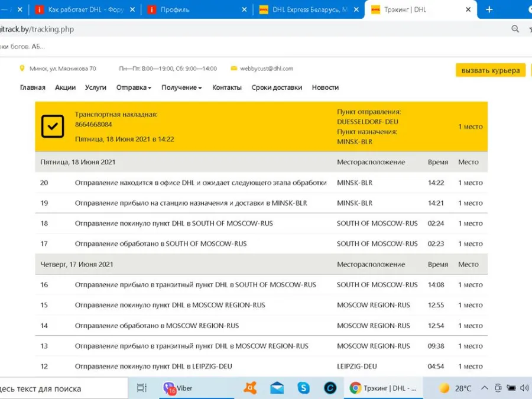Click the location pin icon by Minsk address
This screenshot has width=532, height=399.
pyautogui.click(x=22, y=68)
